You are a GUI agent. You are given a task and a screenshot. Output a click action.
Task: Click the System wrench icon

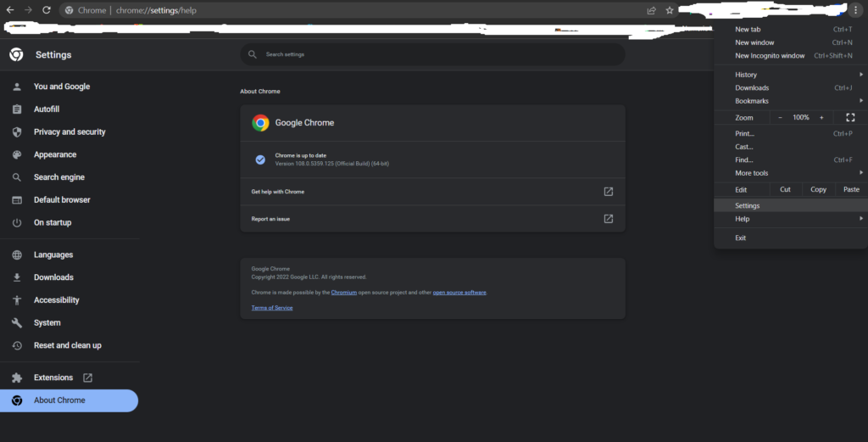coord(17,323)
